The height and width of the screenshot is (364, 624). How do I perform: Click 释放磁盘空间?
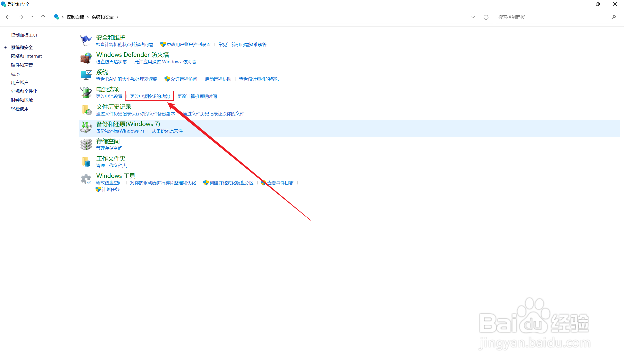click(x=109, y=183)
